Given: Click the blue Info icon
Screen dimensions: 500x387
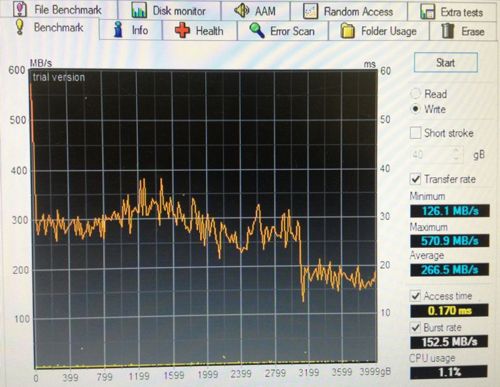Looking at the screenshot, I should pyautogui.click(x=118, y=30).
